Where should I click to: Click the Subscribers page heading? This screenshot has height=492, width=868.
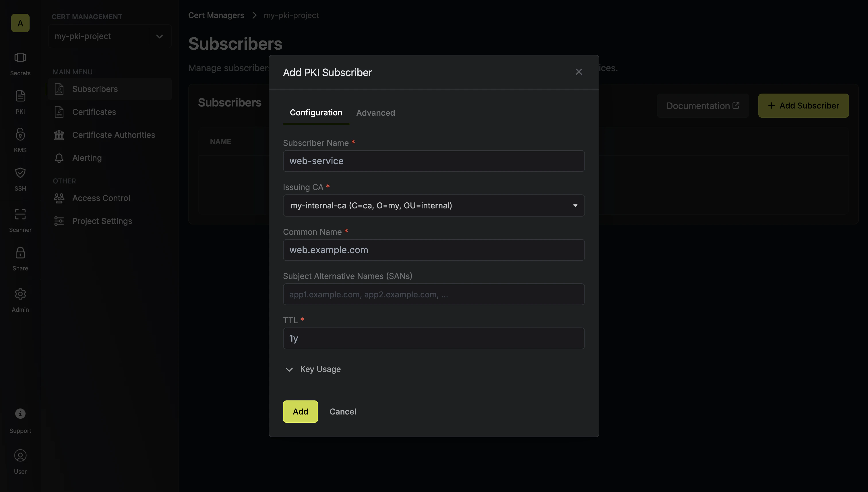235,44
